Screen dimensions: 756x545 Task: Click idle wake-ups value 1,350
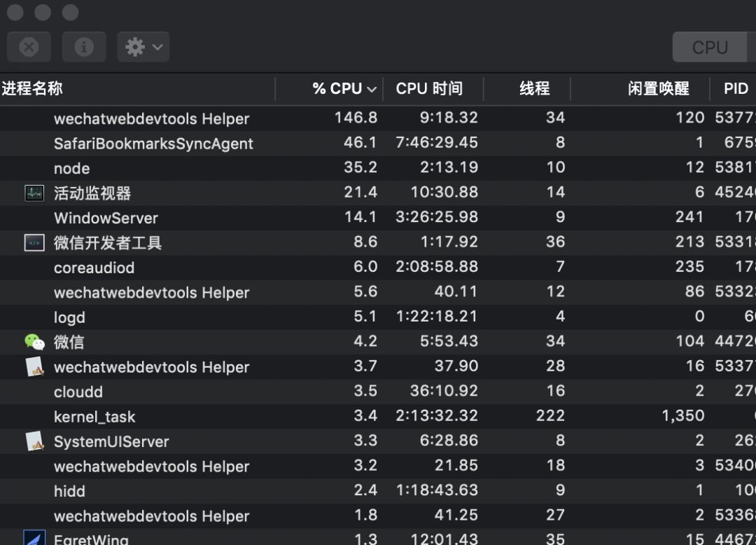click(x=682, y=415)
